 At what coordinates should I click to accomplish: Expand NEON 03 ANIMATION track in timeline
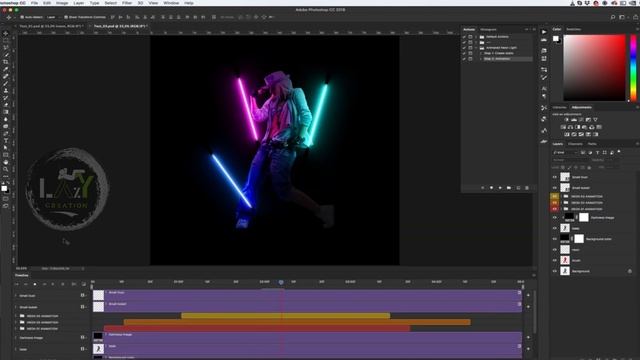coord(17,316)
